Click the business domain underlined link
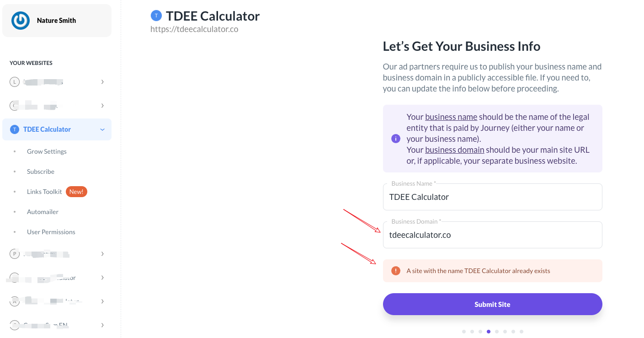 (454, 150)
